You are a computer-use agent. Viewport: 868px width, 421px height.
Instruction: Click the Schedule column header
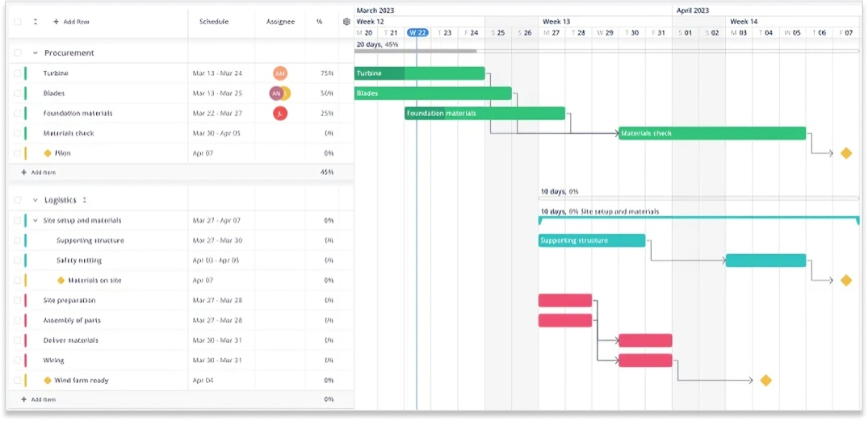point(214,22)
